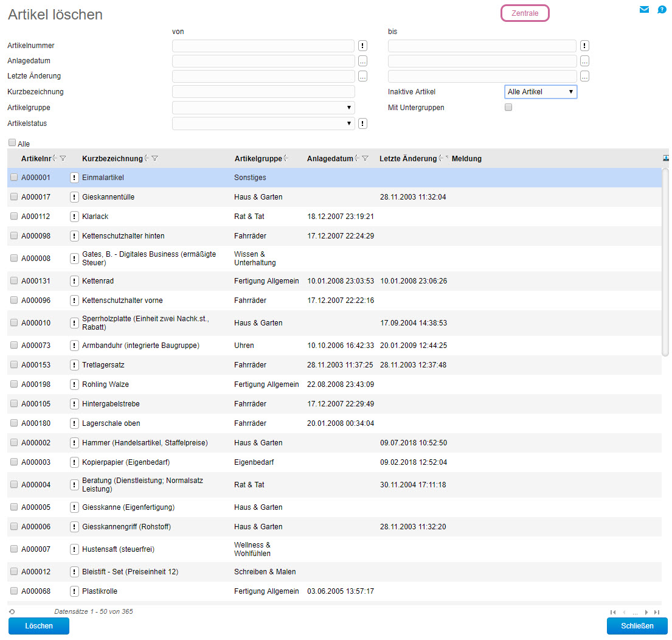Click the Schließen button
The height and width of the screenshot is (640, 672).
pyautogui.click(x=637, y=626)
